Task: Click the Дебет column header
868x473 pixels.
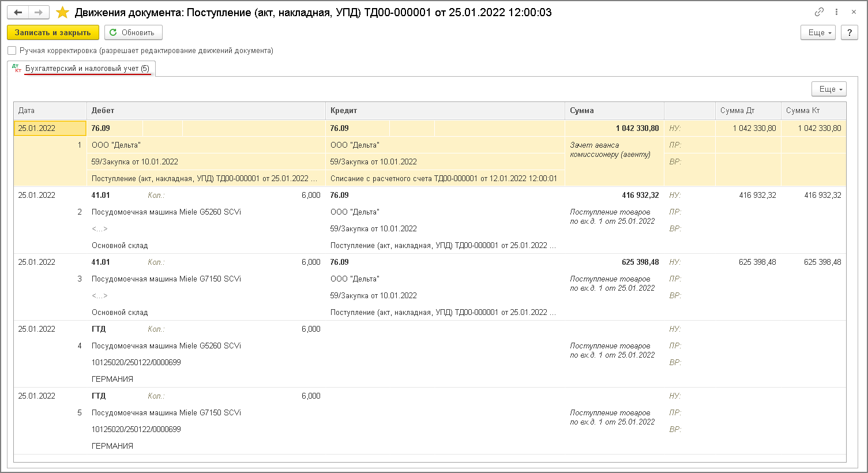Action: point(206,111)
